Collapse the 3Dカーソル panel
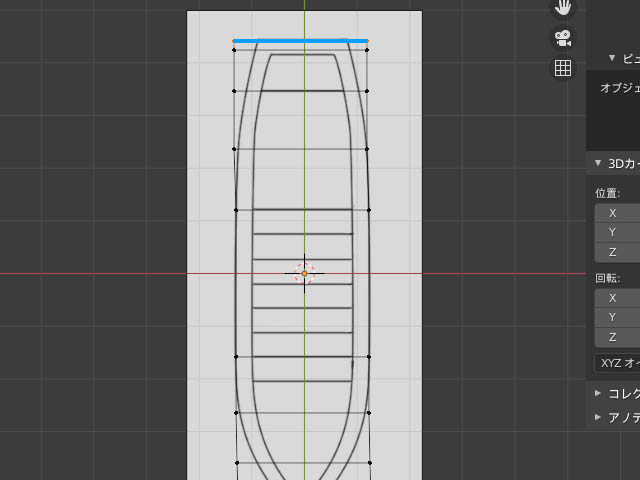640x480 pixels. coord(598,163)
